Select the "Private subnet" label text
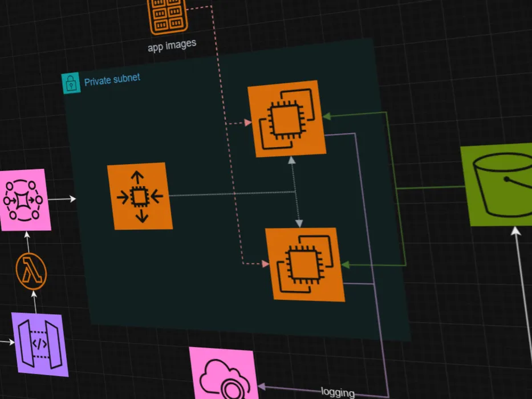Image resolution: width=532 pixels, height=399 pixels. click(x=112, y=80)
